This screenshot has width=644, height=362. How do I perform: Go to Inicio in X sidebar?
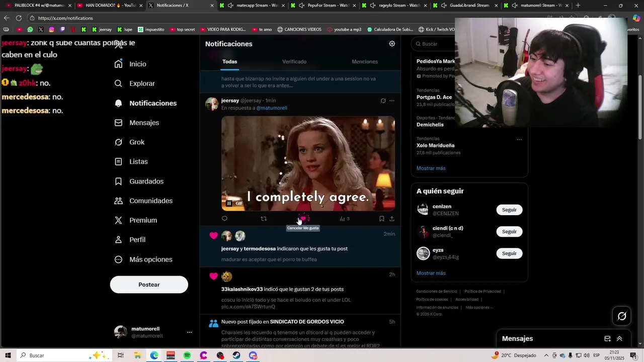coord(130,64)
